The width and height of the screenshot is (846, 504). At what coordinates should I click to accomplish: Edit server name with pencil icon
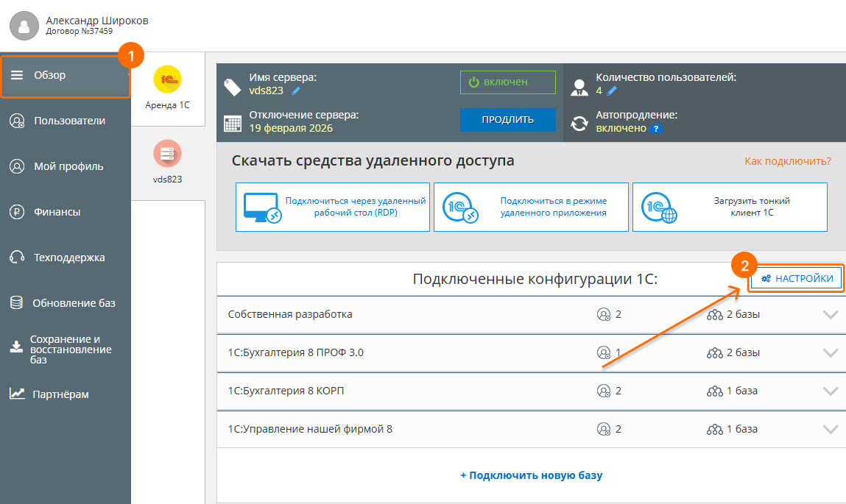pyautogui.click(x=296, y=91)
